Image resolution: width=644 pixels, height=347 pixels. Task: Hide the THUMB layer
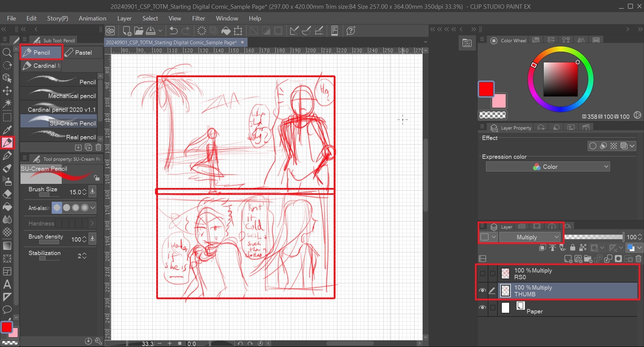tap(482, 291)
